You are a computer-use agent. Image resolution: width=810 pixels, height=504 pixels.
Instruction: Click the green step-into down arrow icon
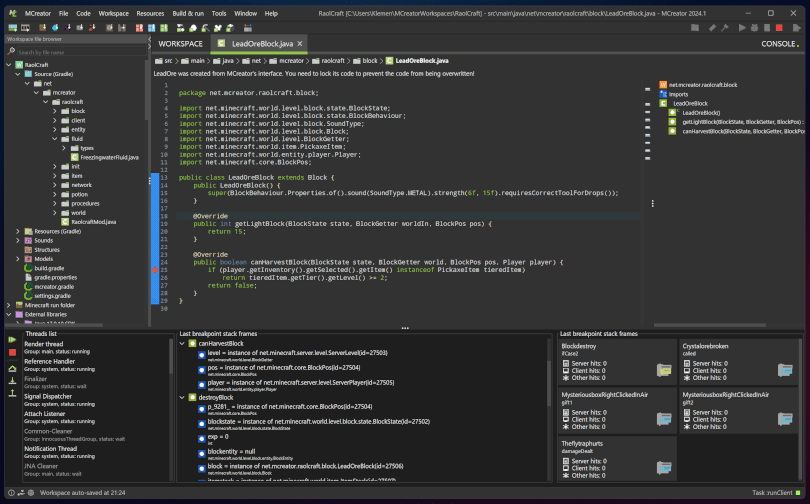click(12, 381)
